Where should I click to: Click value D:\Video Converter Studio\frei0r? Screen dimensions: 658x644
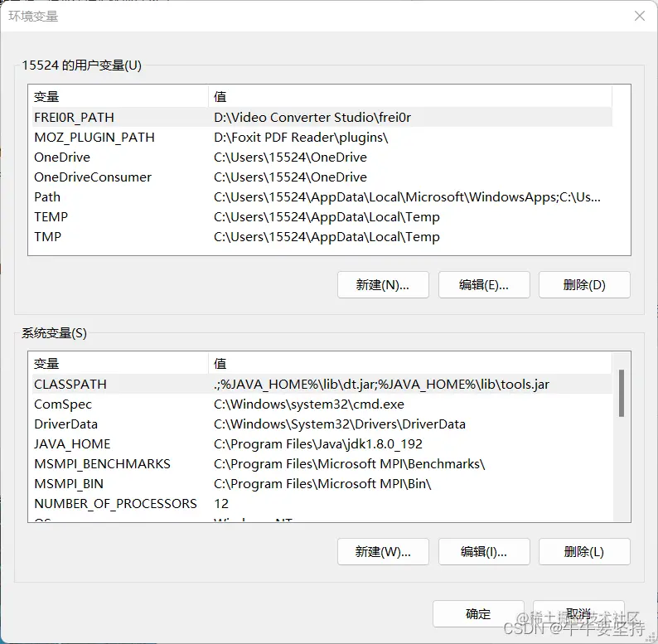click(312, 117)
